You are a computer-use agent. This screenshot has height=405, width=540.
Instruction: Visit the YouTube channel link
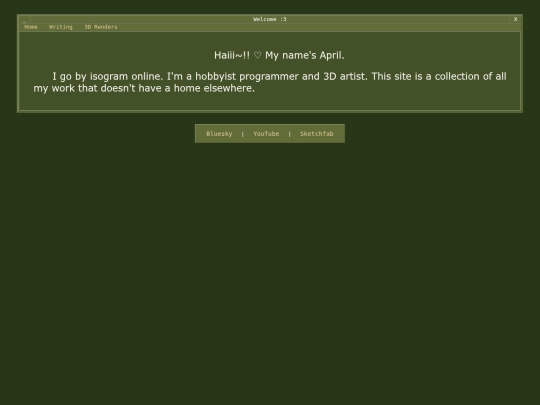pos(266,134)
